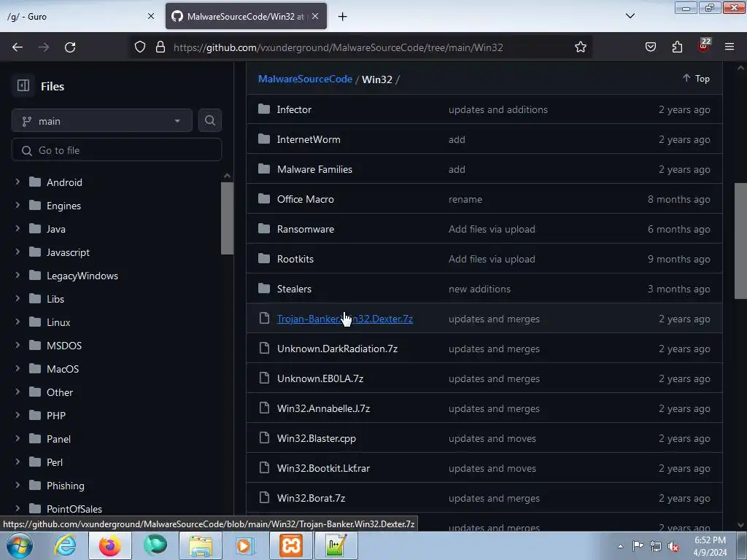Open 'new additions' commit message for Stealers
The image size is (747, 560).
coord(479,289)
